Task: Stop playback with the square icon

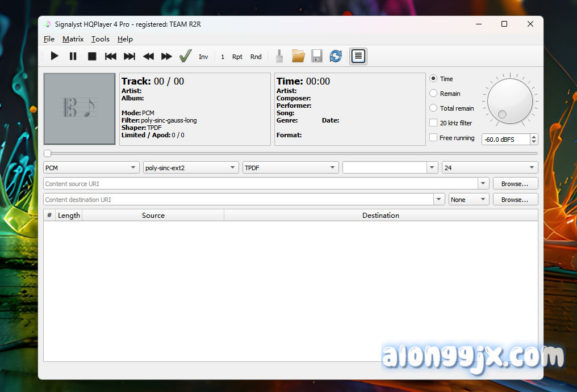Action: pos(92,56)
